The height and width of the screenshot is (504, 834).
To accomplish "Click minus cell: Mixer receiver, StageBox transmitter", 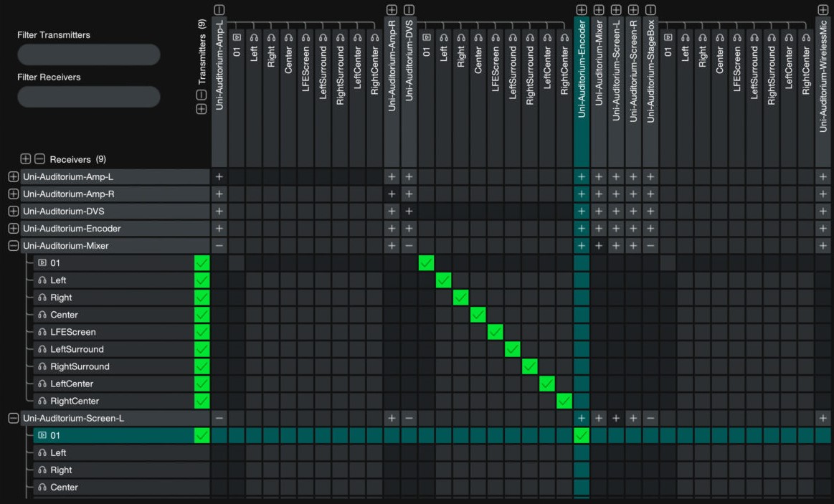I will [x=650, y=246].
